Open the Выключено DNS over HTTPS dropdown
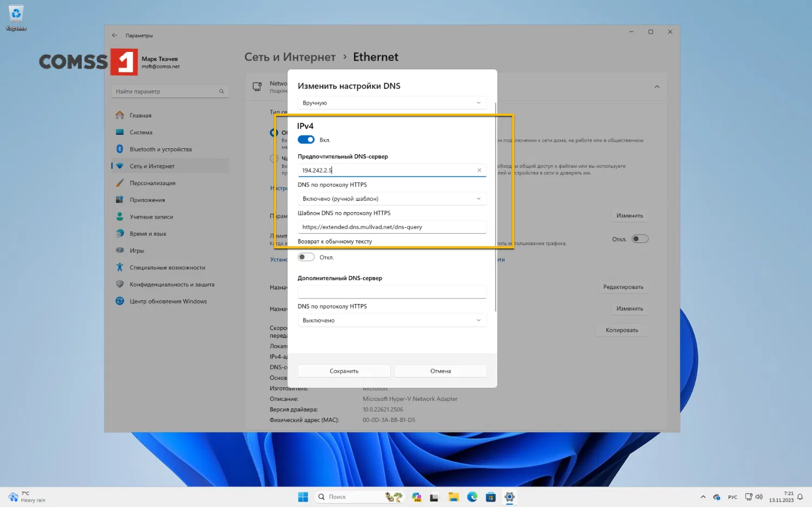812x507 pixels. 392,320
